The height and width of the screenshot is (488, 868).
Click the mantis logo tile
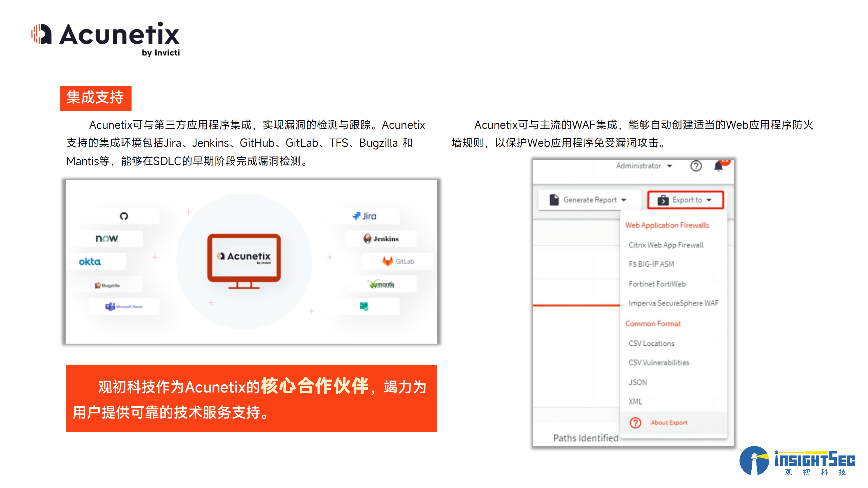[381, 284]
